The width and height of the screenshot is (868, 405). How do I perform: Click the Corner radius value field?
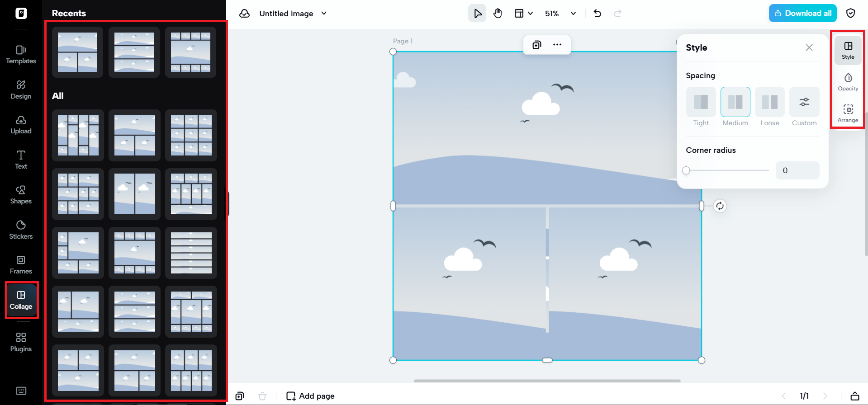pos(797,170)
